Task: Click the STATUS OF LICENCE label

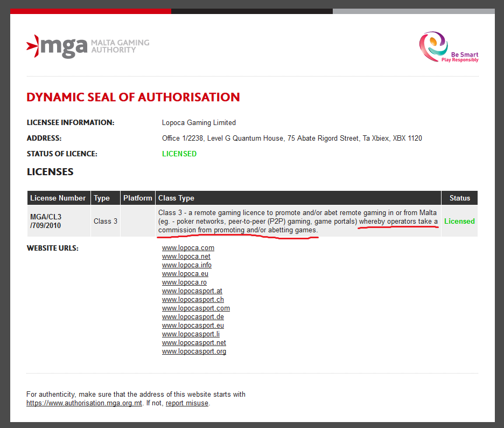Action: 62,154
